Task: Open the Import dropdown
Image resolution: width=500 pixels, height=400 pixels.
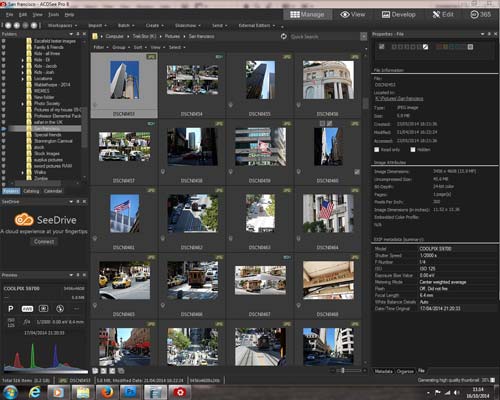Action: click(x=97, y=25)
